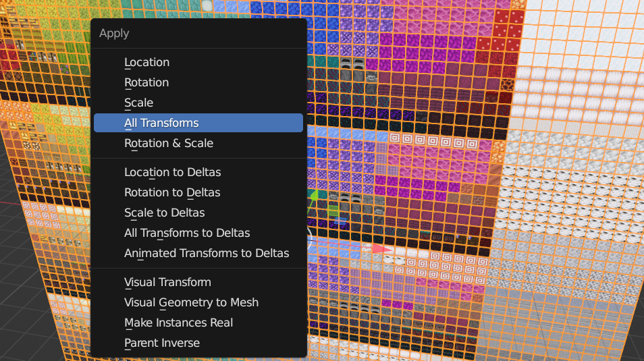Apply Scale from the menu

tap(198, 103)
